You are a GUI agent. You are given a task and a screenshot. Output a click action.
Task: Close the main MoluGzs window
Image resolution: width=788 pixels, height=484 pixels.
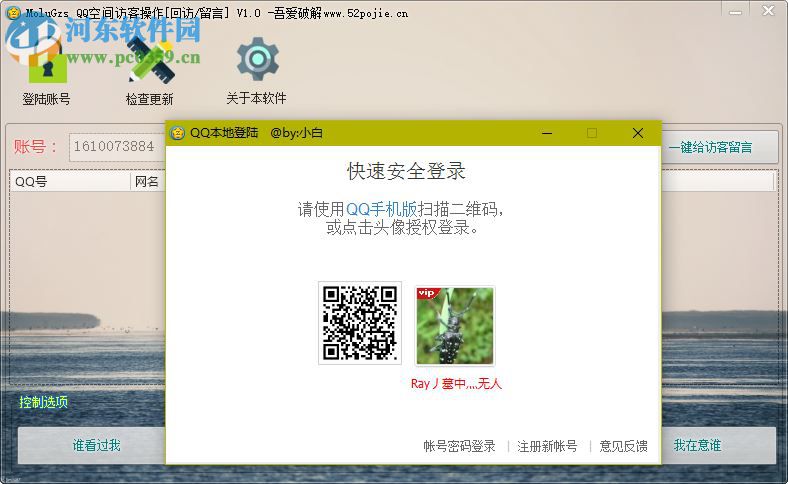(768, 11)
